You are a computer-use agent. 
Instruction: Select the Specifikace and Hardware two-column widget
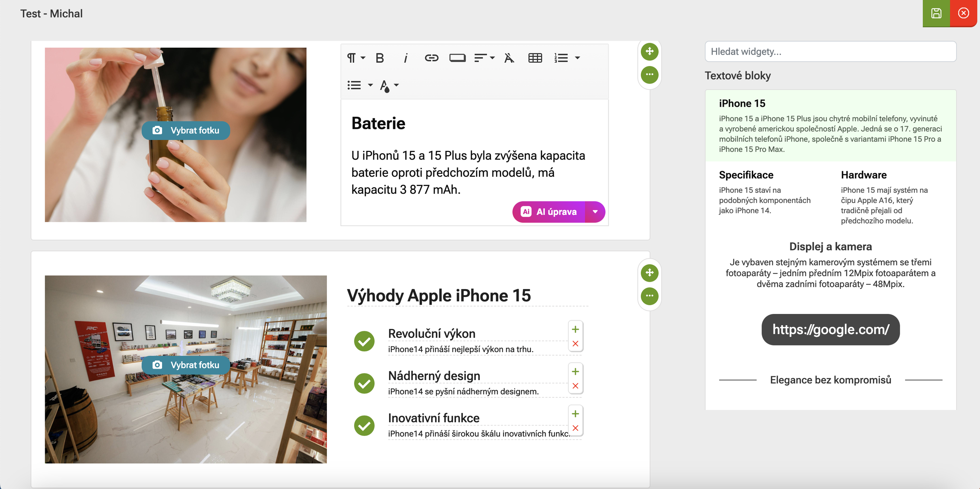[830, 197]
